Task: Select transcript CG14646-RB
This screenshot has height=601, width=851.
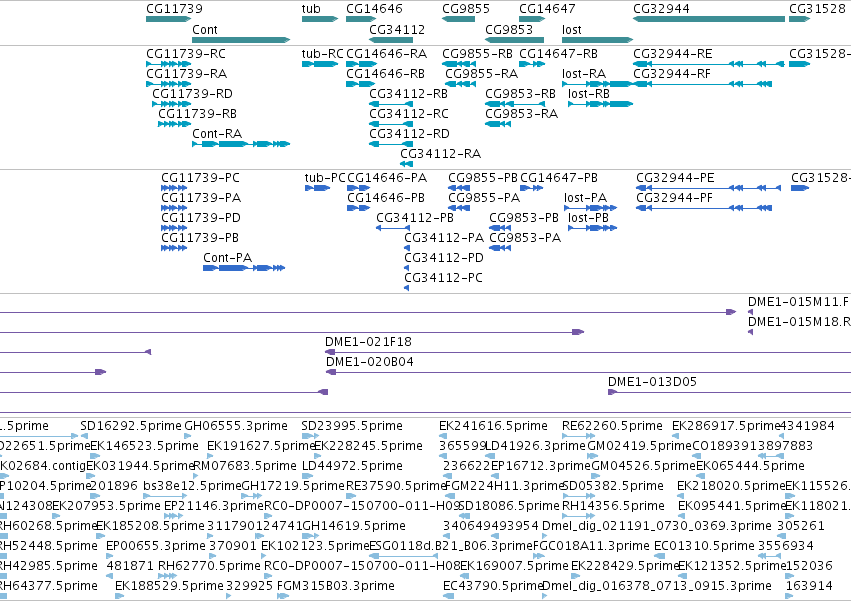Action: 358,84
